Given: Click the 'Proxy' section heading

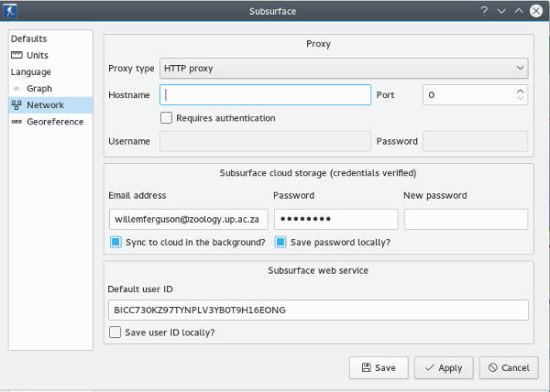Looking at the screenshot, I should (x=318, y=44).
